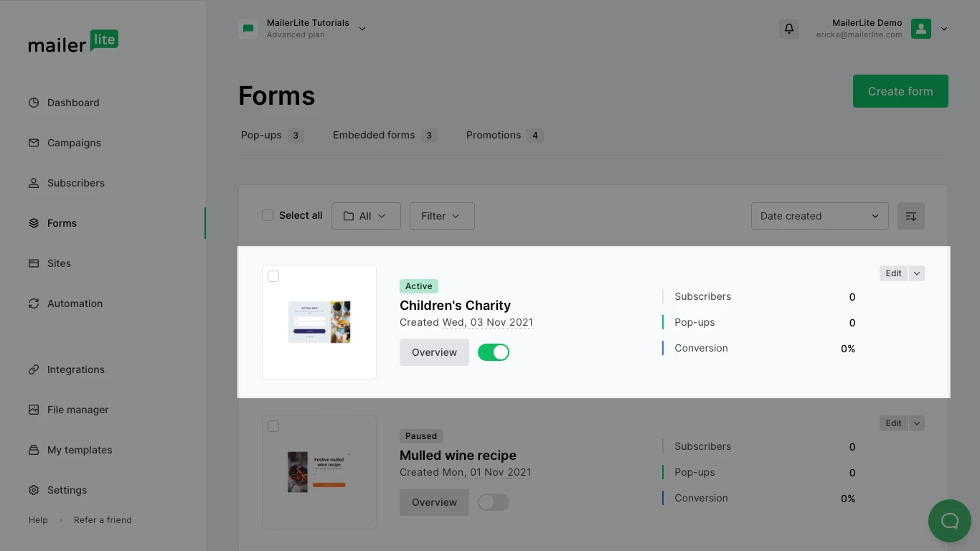Click the notification bell icon
This screenshot has width=980, height=551.
[x=789, y=29]
